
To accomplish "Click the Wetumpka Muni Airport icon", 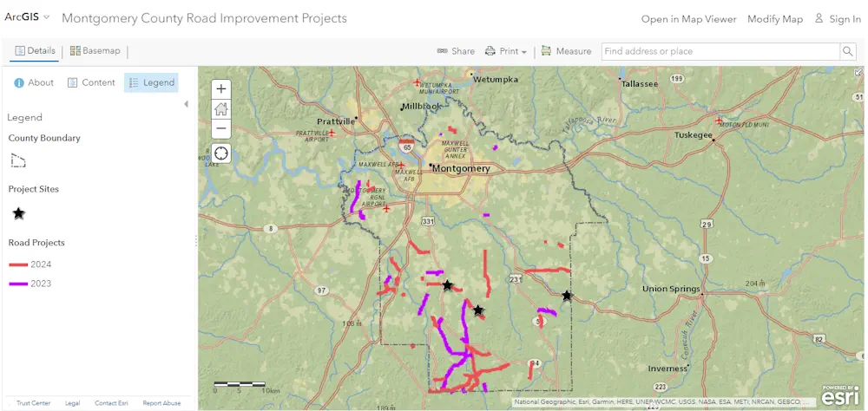I will (x=417, y=82).
